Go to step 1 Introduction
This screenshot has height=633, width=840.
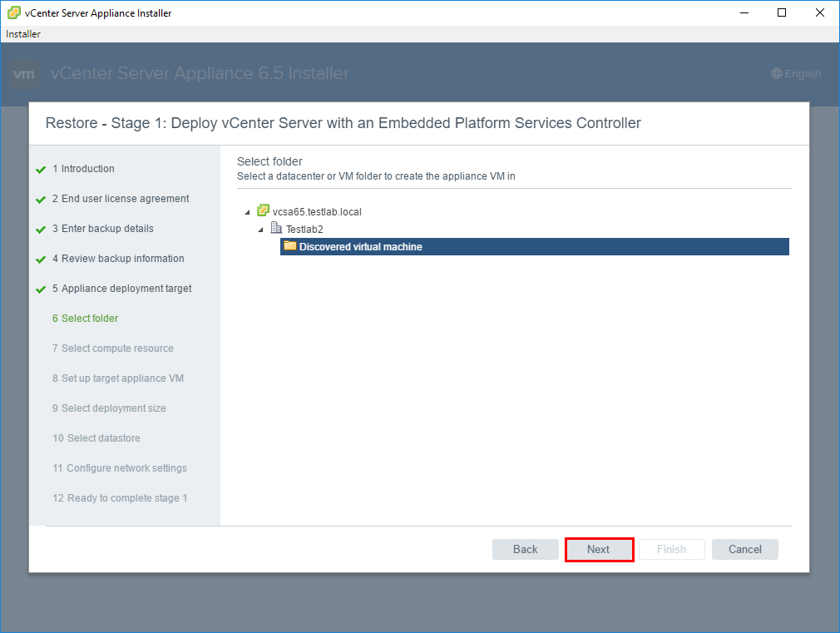[83, 168]
